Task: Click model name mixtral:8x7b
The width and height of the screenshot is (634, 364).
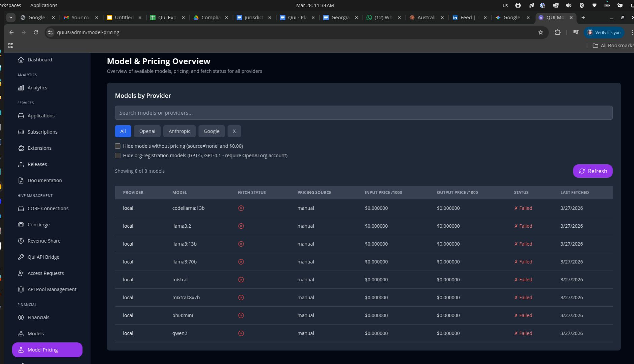Action: (x=186, y=298)
